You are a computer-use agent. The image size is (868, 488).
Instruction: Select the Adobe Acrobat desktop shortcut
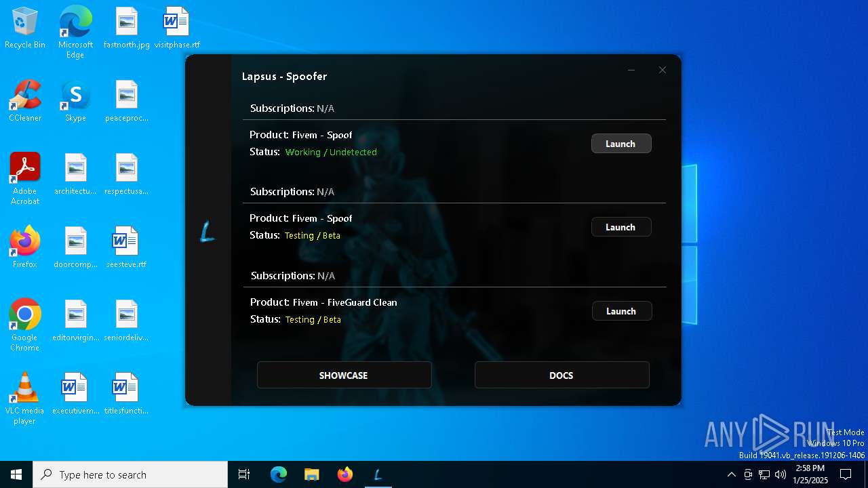25,179
